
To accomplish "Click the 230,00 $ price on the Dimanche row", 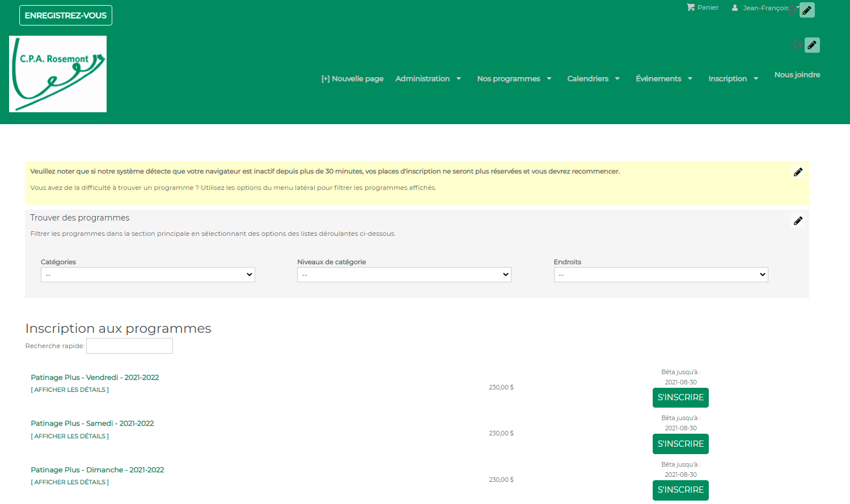I will coord(501,480).
